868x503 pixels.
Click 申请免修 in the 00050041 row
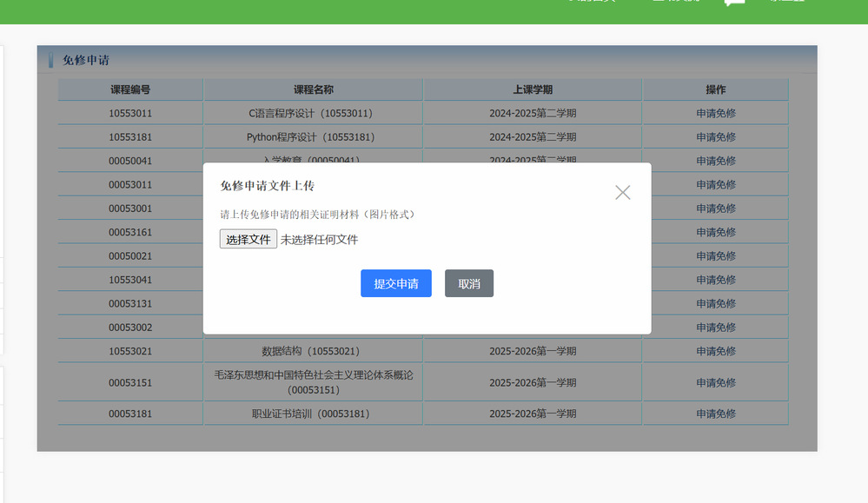[715, 161]
